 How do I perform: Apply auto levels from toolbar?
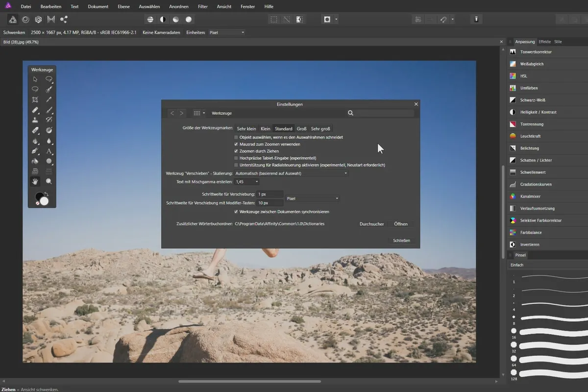click(x=150, y=20)
